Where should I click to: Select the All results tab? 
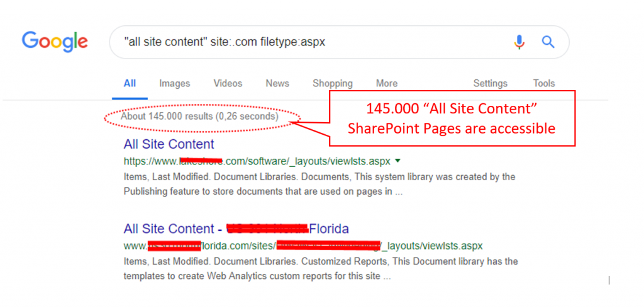pyautogui.click(x=130, y=84)
